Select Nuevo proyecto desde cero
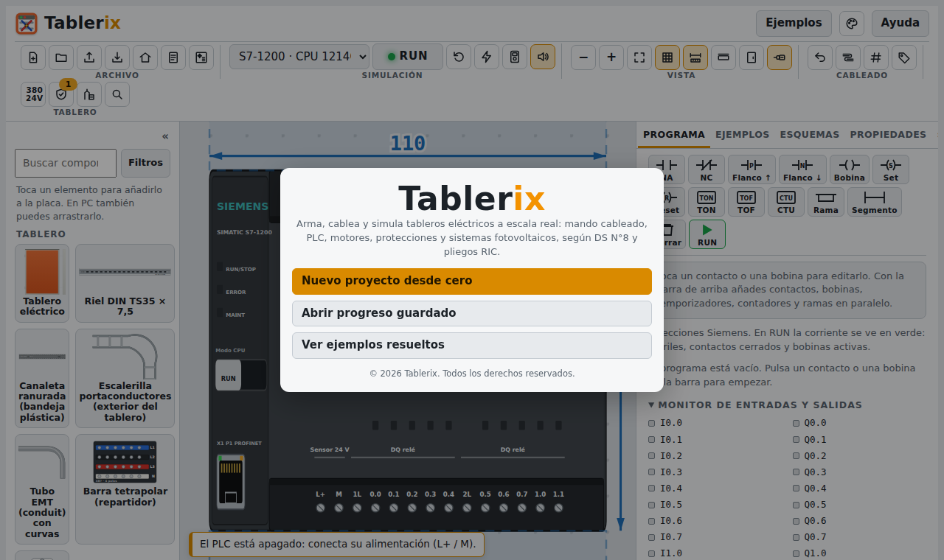The width and height of the screenshot is (944, 560). [472, 281]
